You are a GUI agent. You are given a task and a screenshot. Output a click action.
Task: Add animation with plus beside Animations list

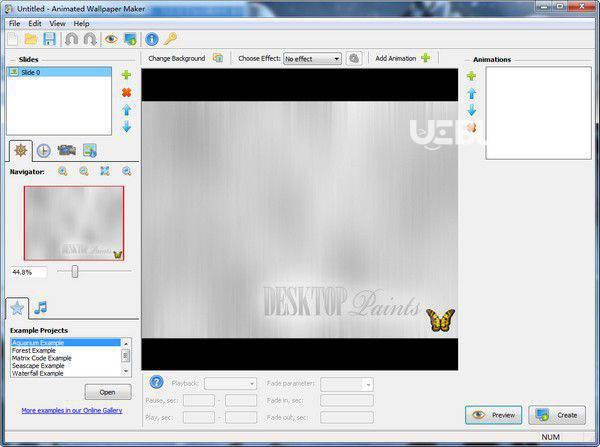471,76
